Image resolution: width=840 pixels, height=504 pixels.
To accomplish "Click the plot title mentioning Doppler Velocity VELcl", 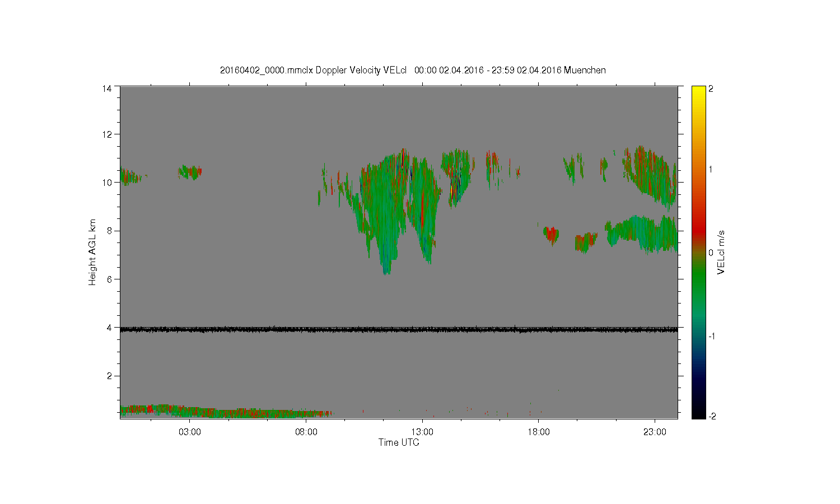I will tap(413, 70).
